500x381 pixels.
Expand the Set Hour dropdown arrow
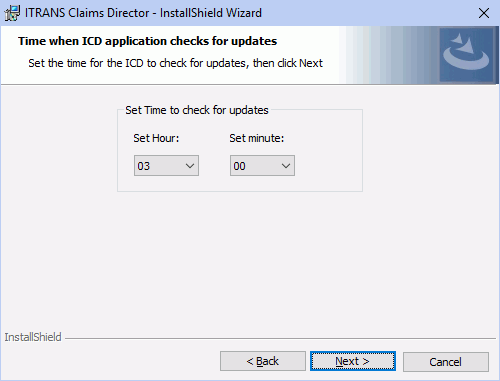click(x=190, y=166)
